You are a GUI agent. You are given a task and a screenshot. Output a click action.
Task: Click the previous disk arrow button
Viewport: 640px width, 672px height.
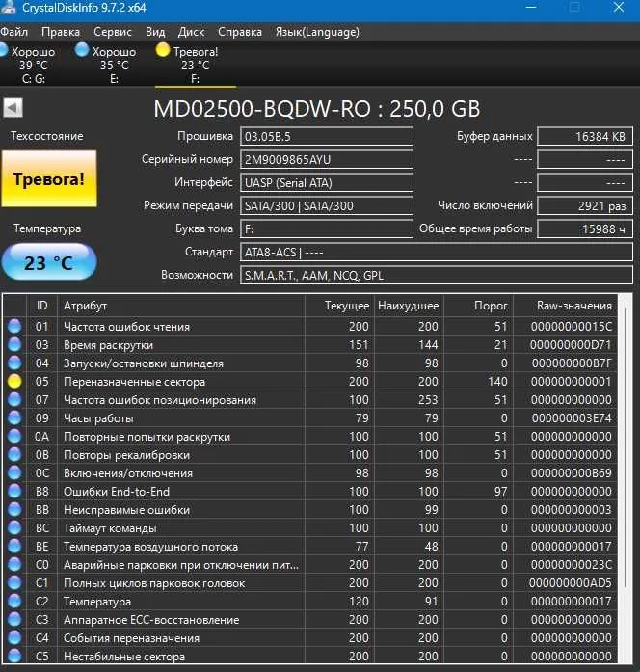click(x=13, y=108)
